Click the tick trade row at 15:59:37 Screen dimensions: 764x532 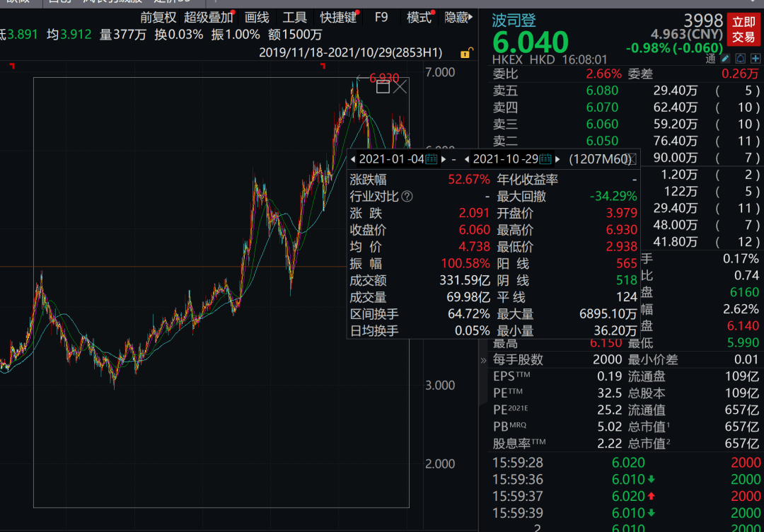[625, 497]
